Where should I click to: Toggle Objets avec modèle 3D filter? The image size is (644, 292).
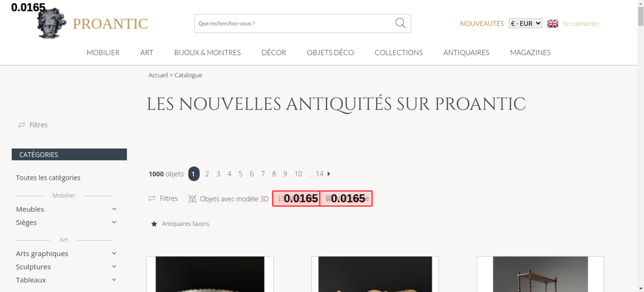(x=228, y=199)
